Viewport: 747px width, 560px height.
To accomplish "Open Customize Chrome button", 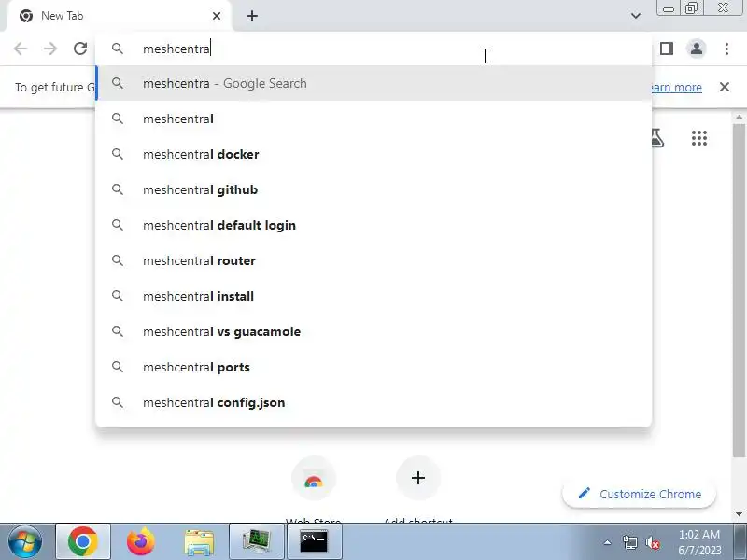I will click(x=640, y=494).
